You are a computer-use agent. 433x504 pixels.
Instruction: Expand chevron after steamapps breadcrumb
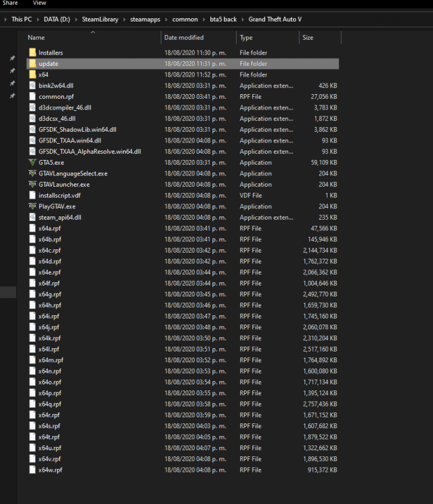coord(166,19)
